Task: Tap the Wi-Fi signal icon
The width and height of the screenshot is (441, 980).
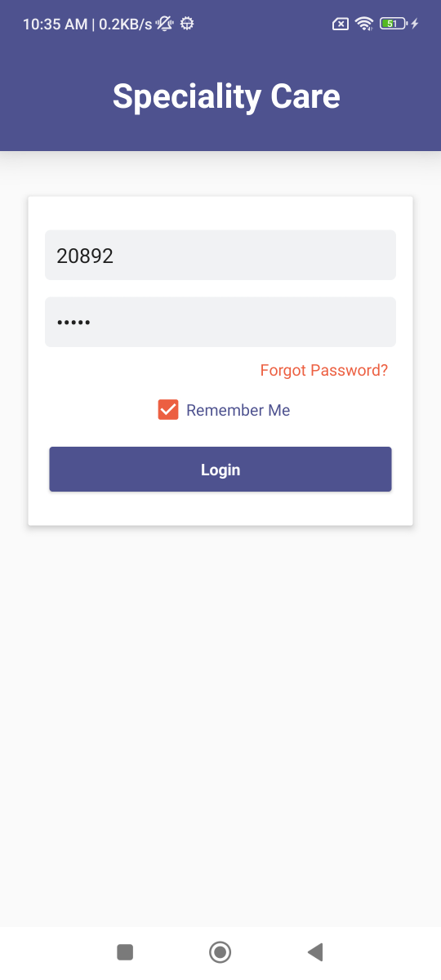Action: 363,24
